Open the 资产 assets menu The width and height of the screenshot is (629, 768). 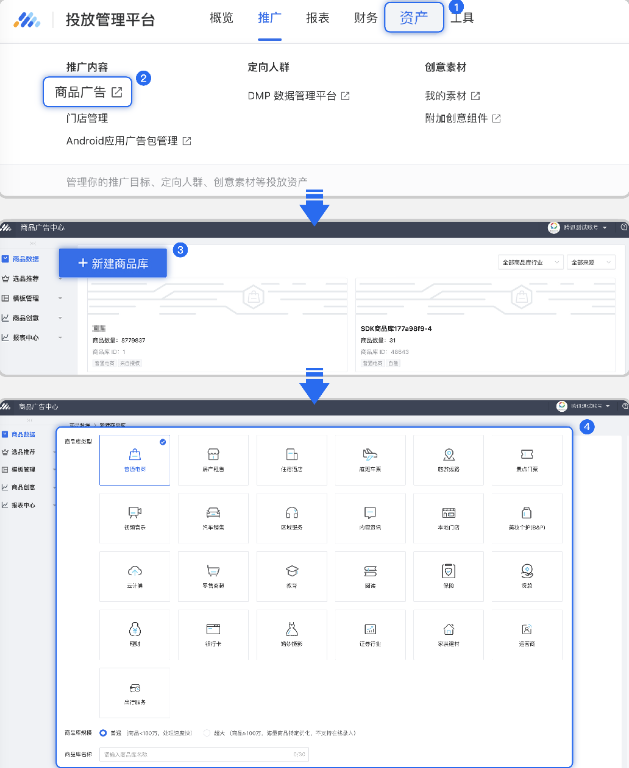tap(414, 18)
